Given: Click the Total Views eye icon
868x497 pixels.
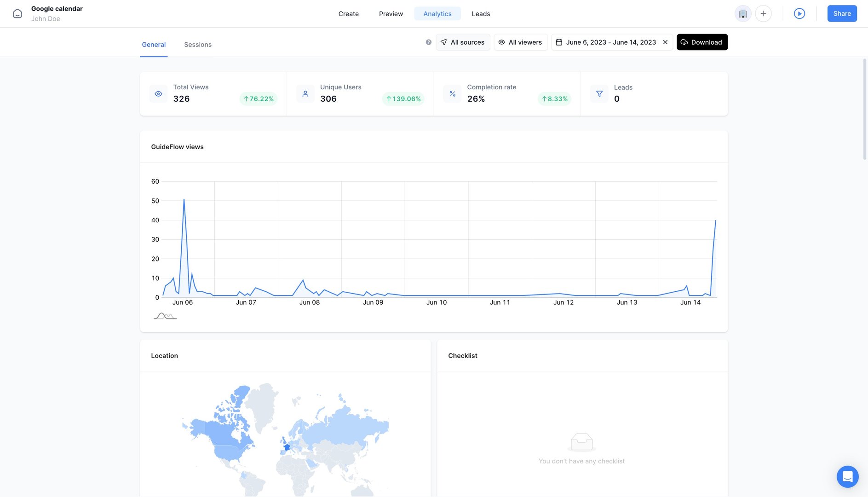Looking at the screenshot, I should pos(158,94).
